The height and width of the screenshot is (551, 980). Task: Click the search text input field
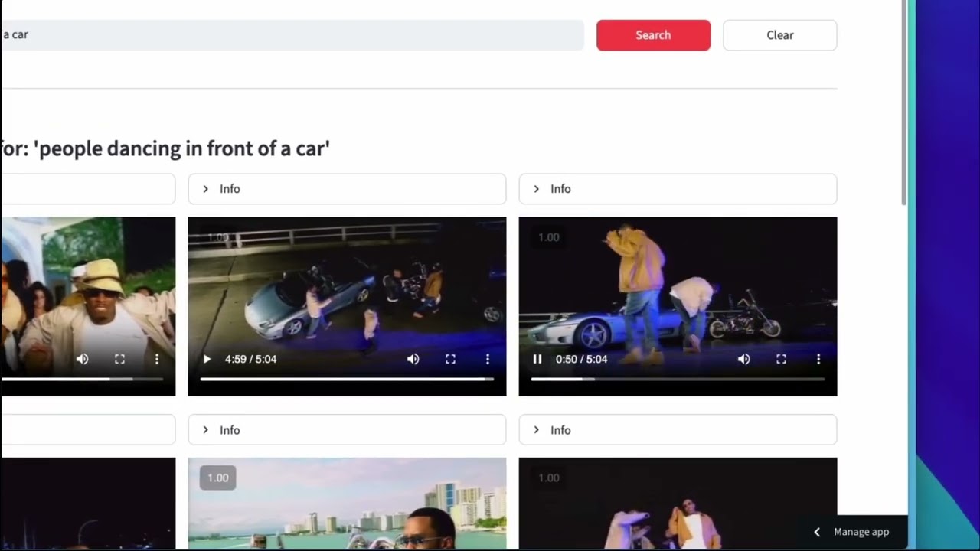pyautogui.click(x=292, y=35)
